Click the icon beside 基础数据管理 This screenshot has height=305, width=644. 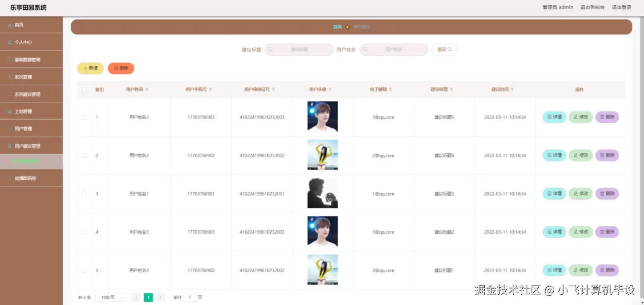[10, 60]
